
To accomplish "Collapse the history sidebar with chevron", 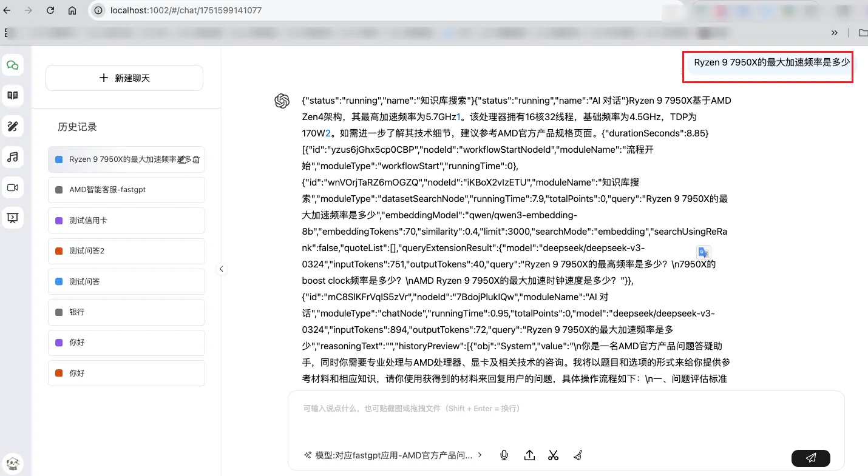I will [221, 269].
